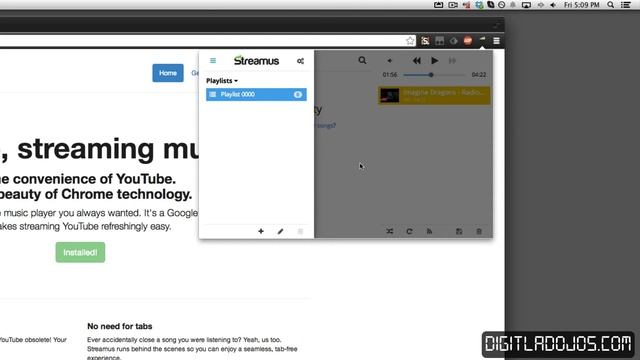Image resolution: width=640 pixels, height=360 pixels.
Task: Click the grey panel extension icon in Chrome toolbar
Action: tap(440, 40)
